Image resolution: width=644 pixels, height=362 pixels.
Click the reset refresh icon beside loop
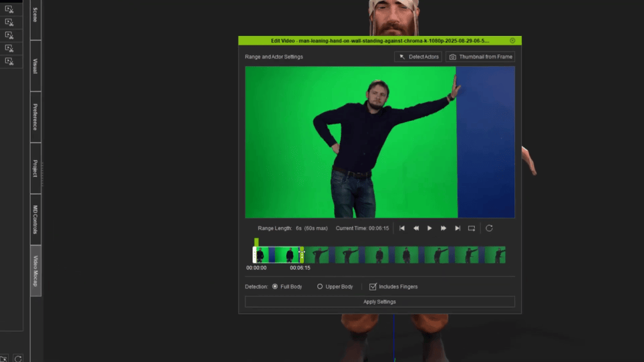pyautogui.click(x=489, y=228)
